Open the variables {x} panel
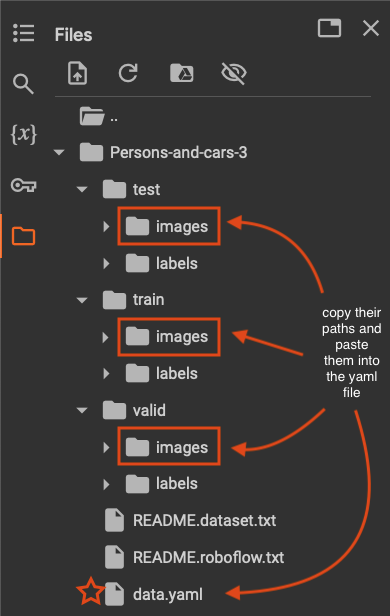The height and width of the screenshot is (616, 390). coord(24,134)
